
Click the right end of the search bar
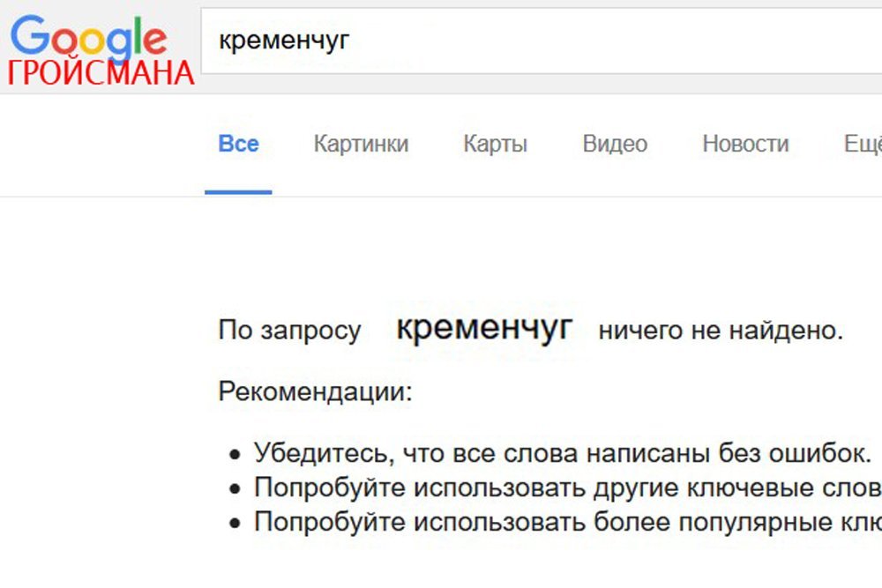[860, 38]
